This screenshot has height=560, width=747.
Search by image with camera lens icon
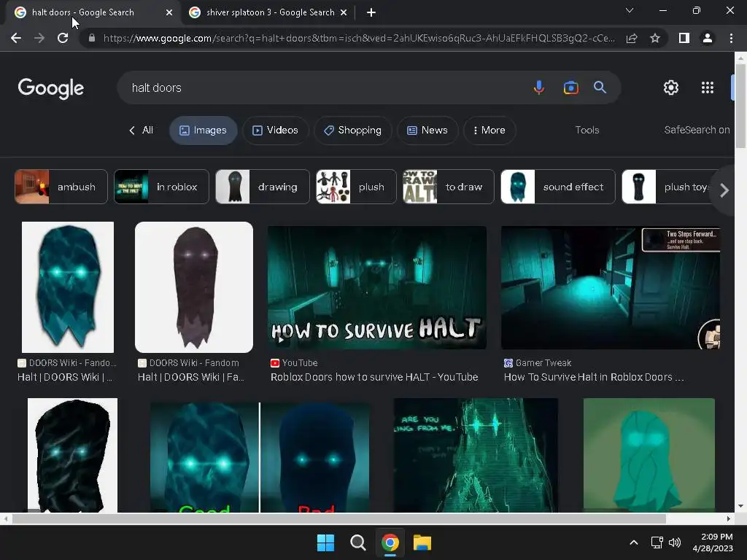pyautogui.click(x=570, y=87)
